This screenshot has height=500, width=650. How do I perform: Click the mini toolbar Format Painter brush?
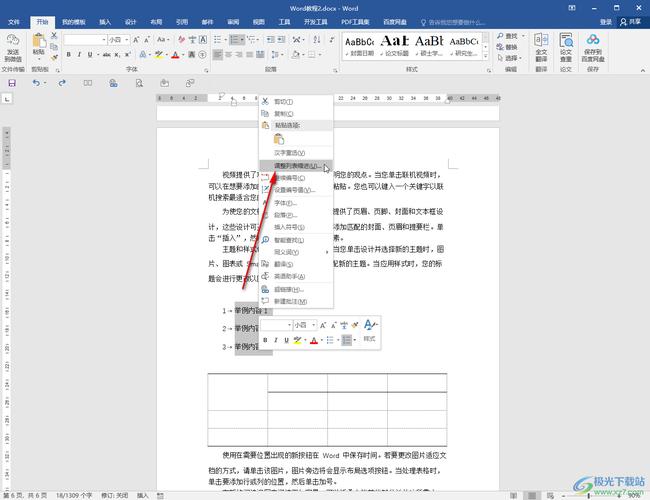pyautogui.click(x=354, y=325)
